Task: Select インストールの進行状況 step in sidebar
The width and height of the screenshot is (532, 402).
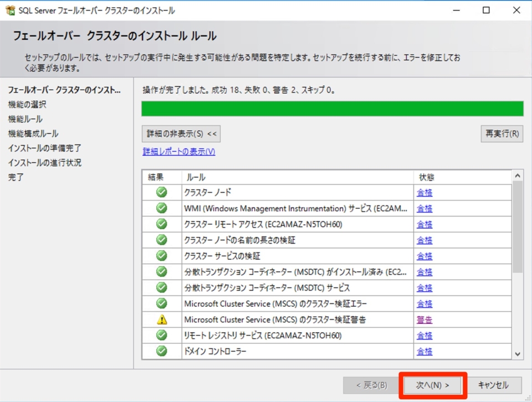Action: pos(44,163)
